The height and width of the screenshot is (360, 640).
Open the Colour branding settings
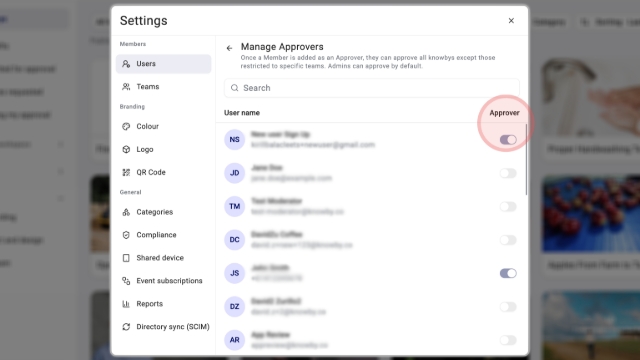(163, 126)
